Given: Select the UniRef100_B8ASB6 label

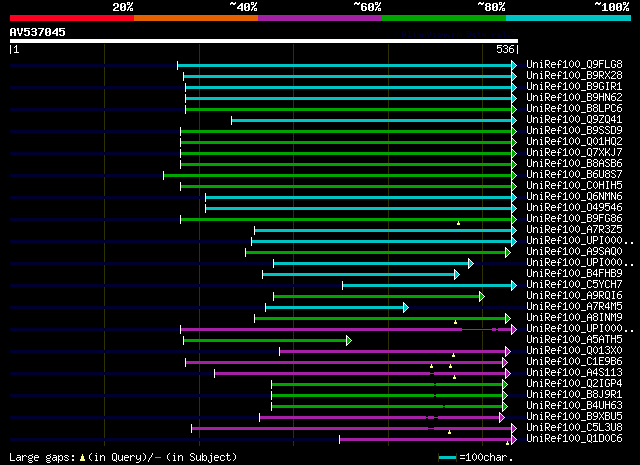Looking at the screenshot, I should point(574,164).
